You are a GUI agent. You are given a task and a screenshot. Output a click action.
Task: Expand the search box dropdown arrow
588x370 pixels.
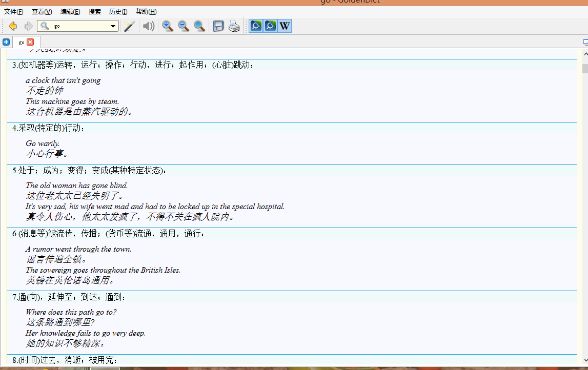[x=113, y=26]
